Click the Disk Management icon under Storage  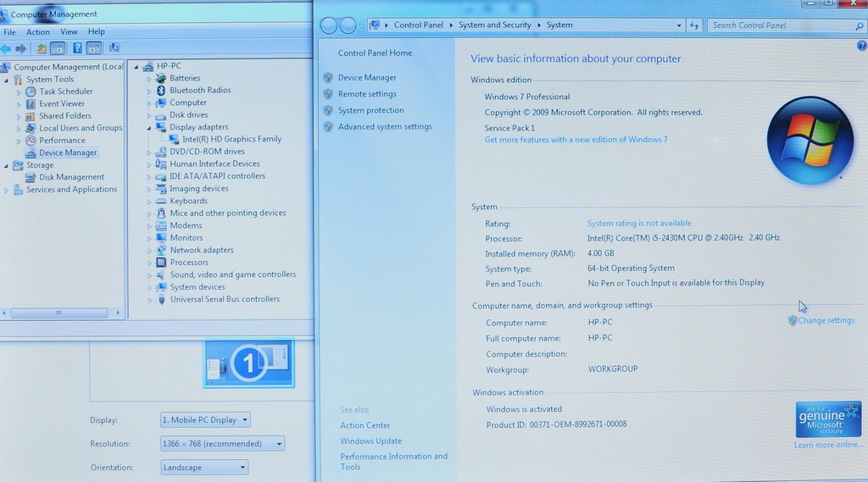click(x=31, y=177)
